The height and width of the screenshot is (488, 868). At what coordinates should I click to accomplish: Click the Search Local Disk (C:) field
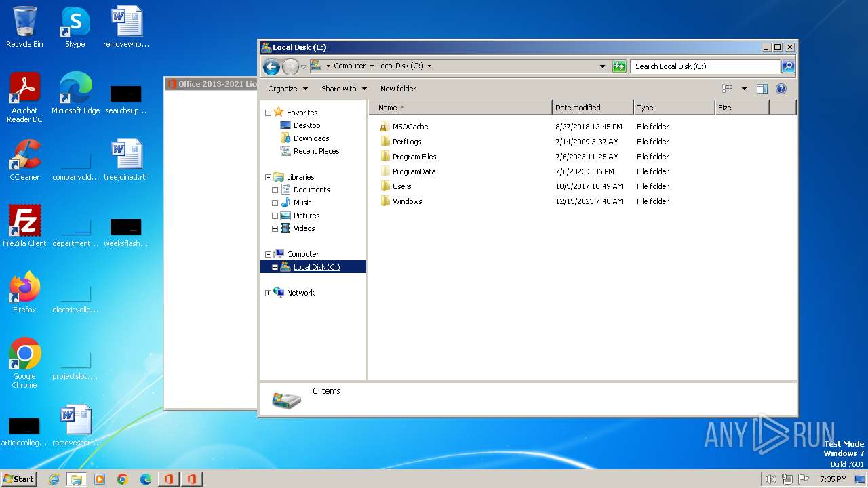(x=705, y=66)
